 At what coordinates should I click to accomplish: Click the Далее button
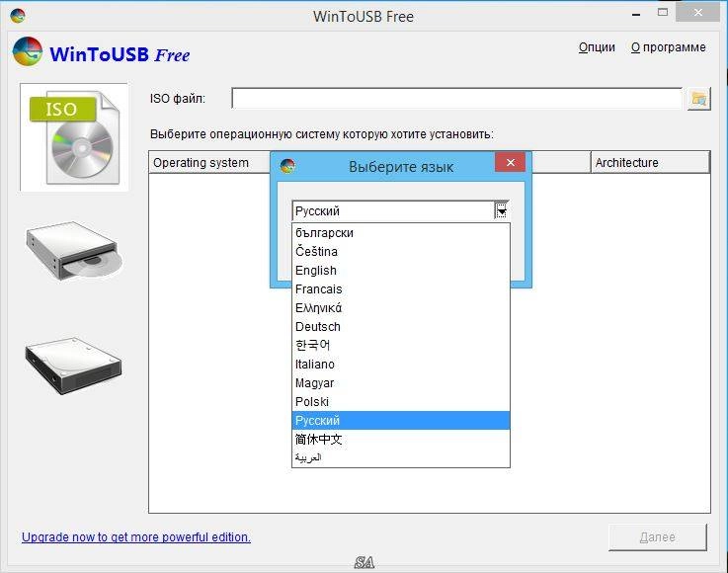658,537
